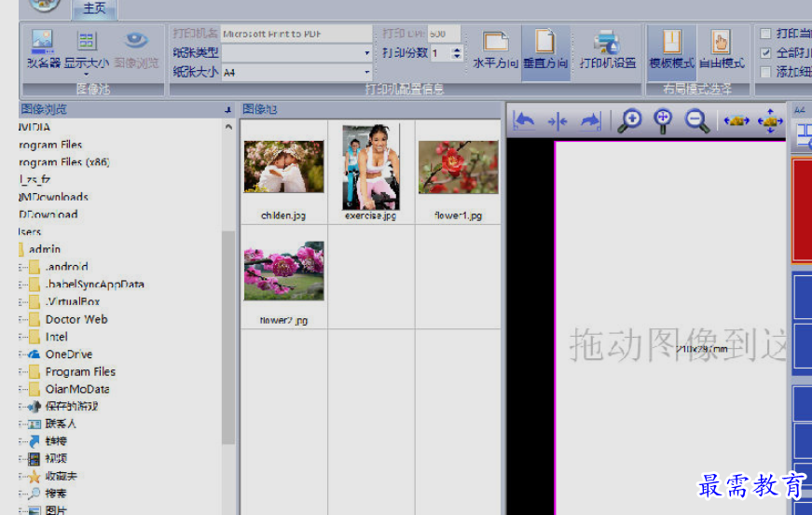Select the NVIDIA folder in tree

(34, 127)
